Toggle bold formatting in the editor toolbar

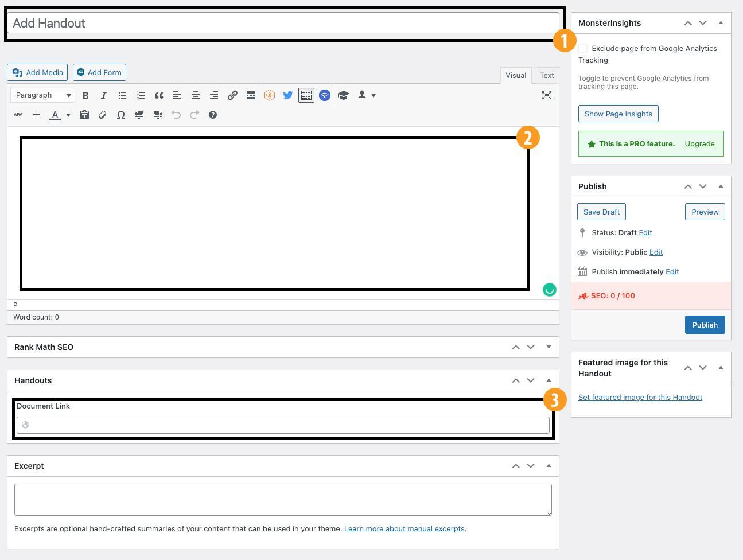coord(85,95)
